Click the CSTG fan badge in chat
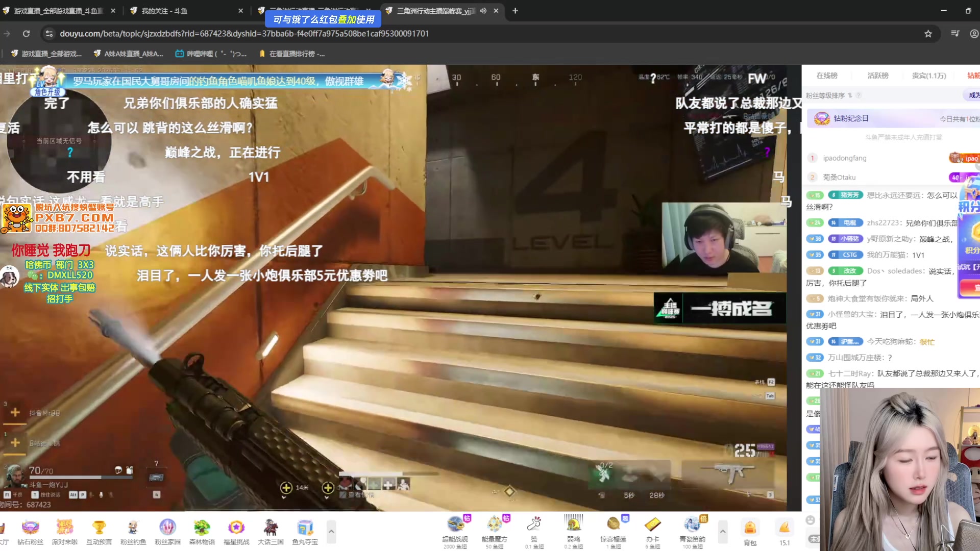 (x=845, y=255)
